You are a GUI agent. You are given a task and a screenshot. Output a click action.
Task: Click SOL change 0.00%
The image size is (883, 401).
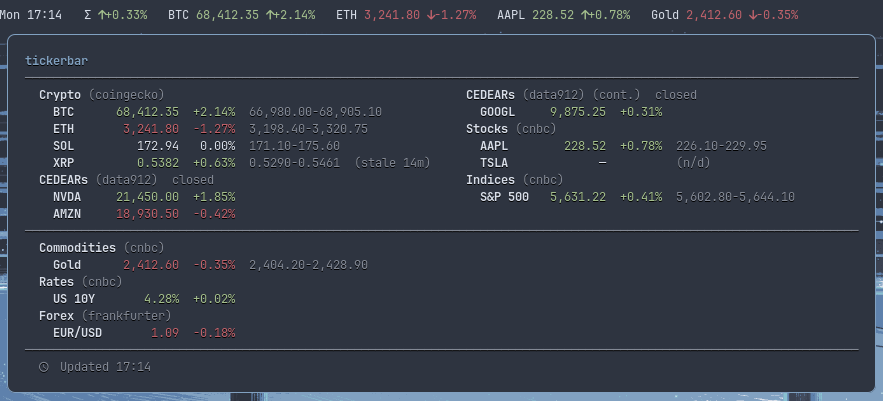(x=217, y=146)
